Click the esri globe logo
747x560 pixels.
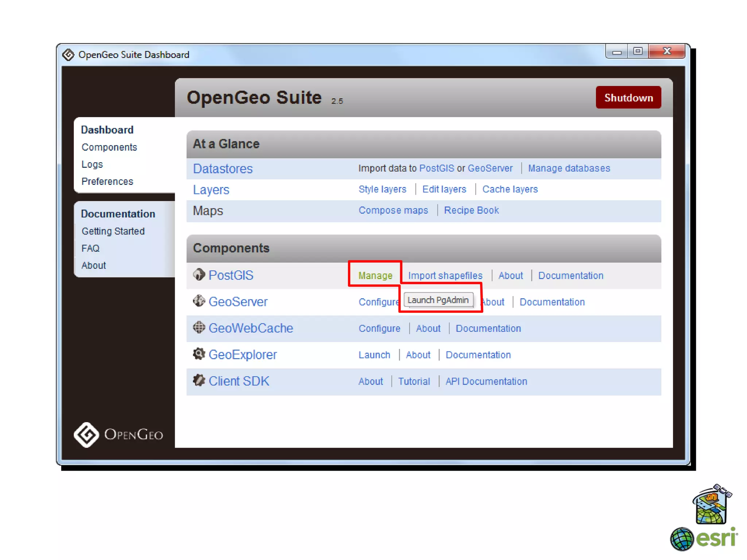click(681, 539)
